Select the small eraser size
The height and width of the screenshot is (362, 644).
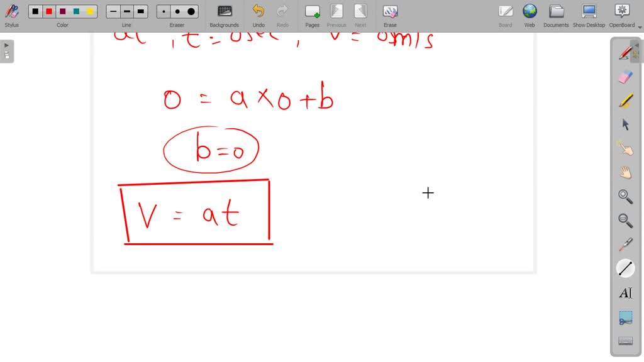164,11
